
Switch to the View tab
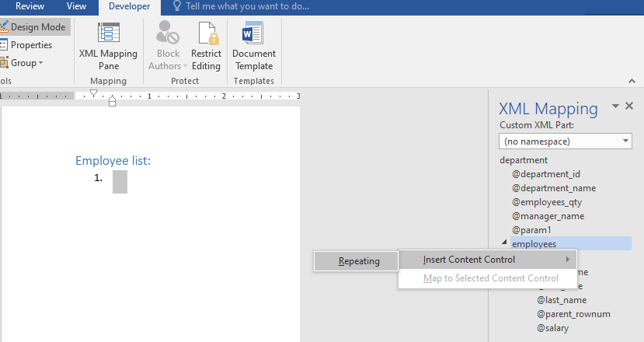pos(76,6)
